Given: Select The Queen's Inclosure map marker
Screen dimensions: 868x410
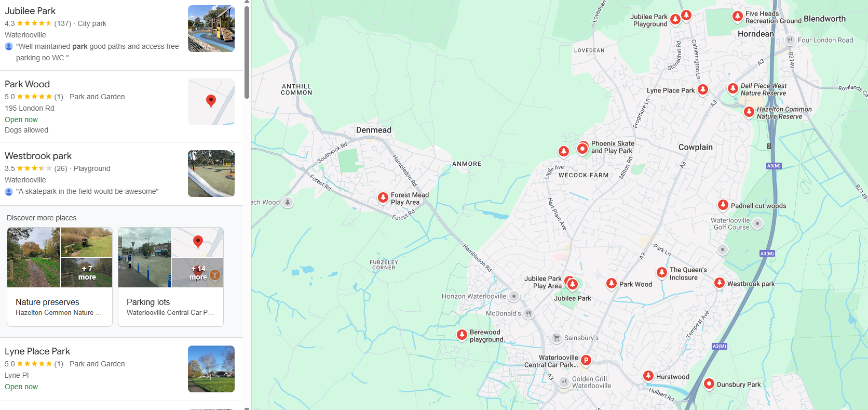Looking at the screenshot, I should (662, 272).
